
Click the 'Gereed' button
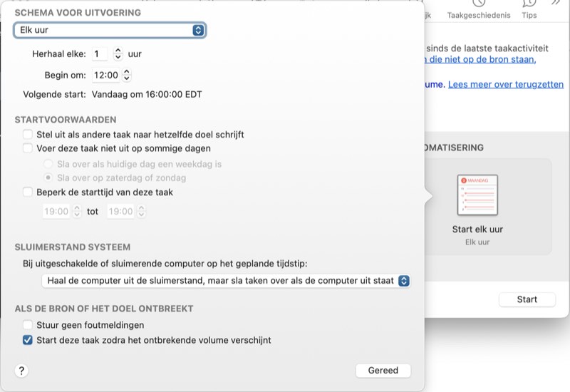(x=383, y=371)
